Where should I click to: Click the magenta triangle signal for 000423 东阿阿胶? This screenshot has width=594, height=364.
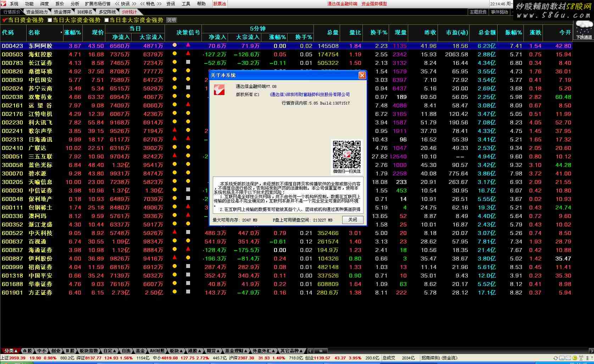pos(188,45)
